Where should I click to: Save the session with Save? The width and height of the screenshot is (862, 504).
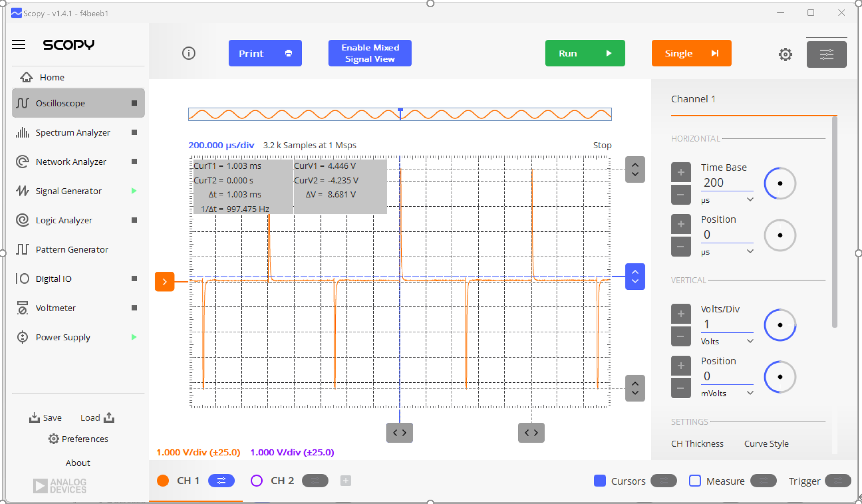click(46, 418)
